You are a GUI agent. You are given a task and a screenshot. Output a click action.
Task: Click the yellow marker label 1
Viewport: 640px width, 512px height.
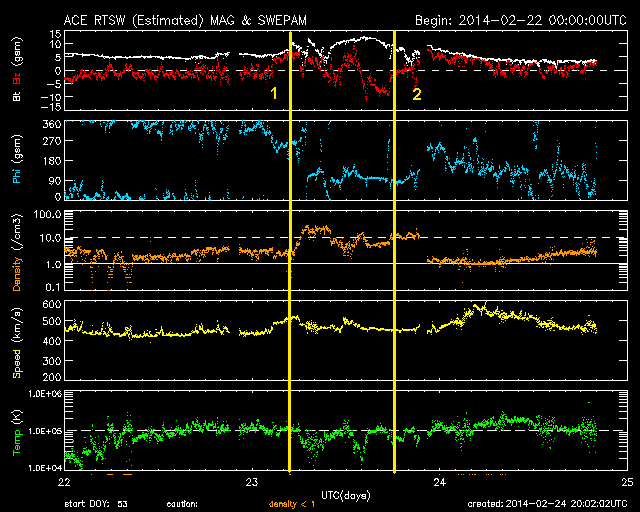pyautogui.click(x=273, y=93)
